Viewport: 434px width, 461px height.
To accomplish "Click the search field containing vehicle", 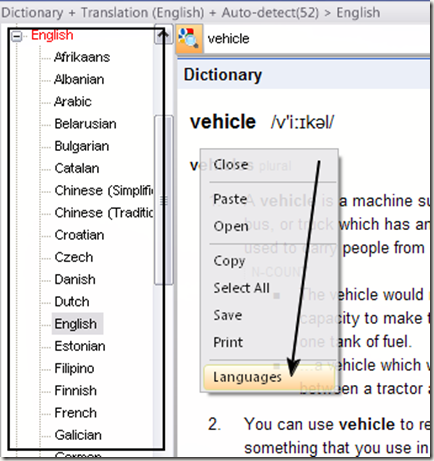I will coord(317,39).
